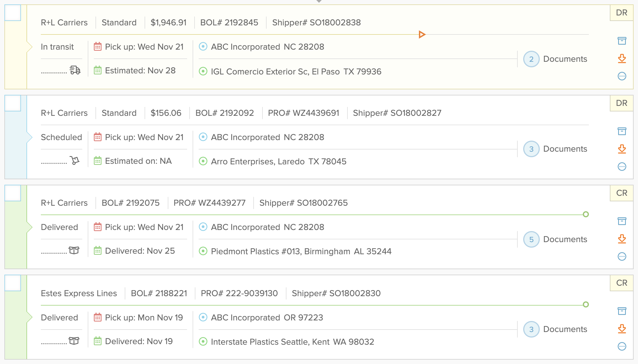Click the CR tag on BOL# 2188221

[x=621, y=283]
